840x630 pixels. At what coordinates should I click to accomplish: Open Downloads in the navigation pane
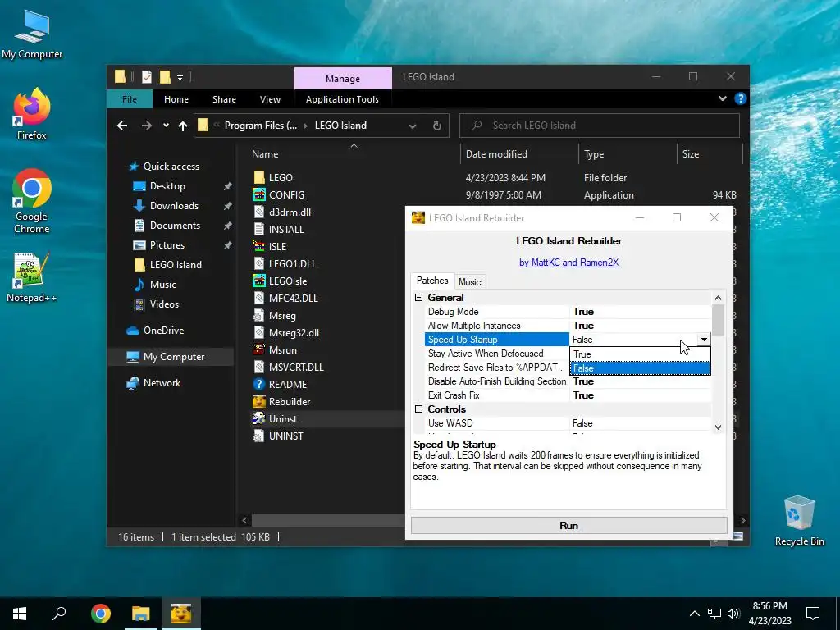tap(174, 206)
